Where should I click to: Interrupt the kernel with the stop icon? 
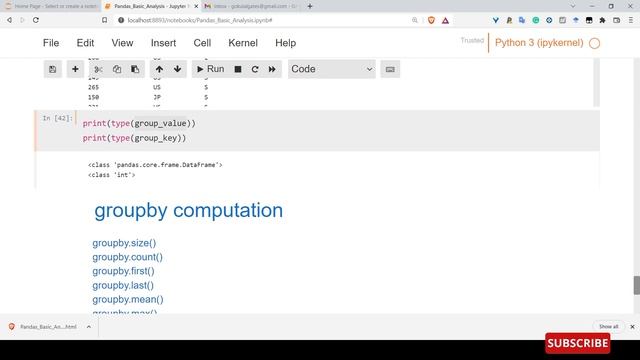coord(238,69)
